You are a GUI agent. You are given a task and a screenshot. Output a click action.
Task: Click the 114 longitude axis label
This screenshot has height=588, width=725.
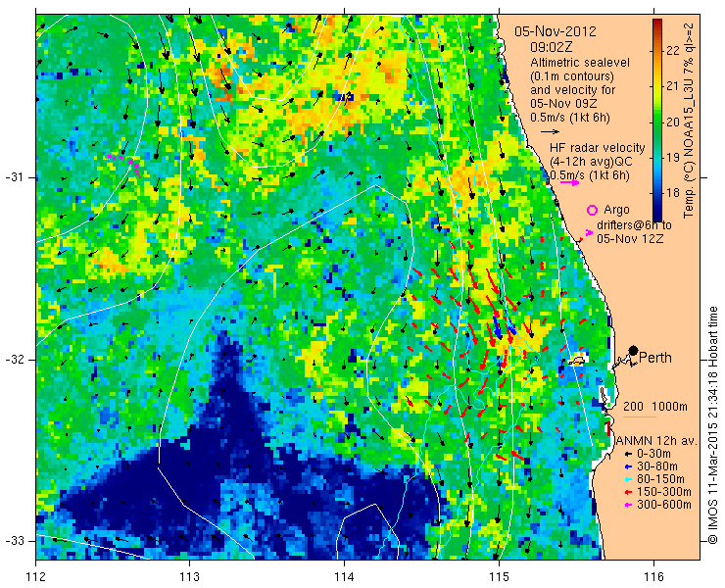pyautogui.click(x=344, y=577)
